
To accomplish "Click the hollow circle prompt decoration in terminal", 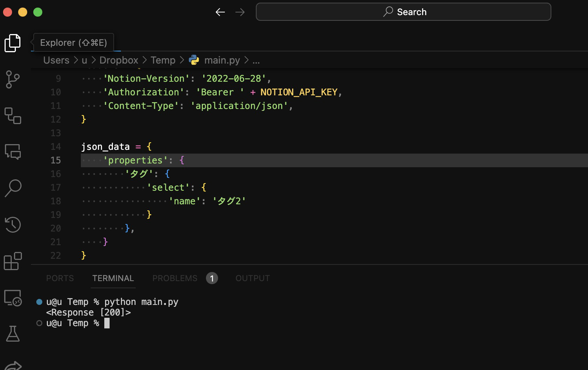I will [39, 323].
